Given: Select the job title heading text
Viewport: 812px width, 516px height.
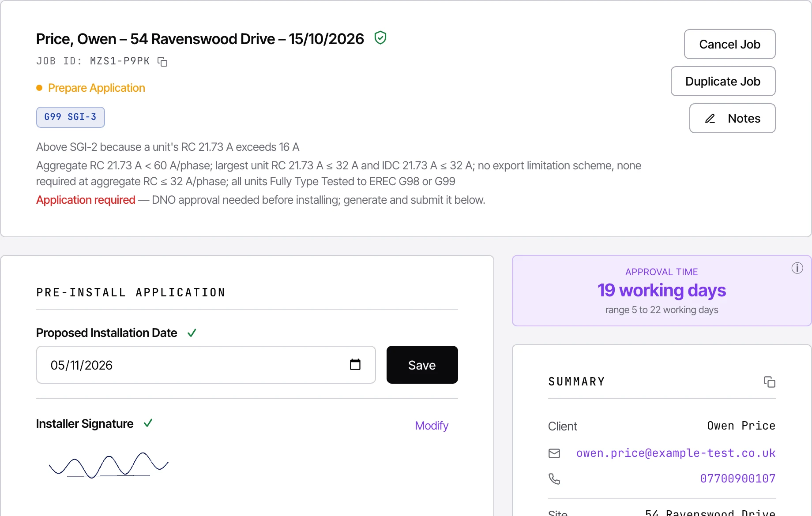Looking at the screenshot, I should [200, 39].
